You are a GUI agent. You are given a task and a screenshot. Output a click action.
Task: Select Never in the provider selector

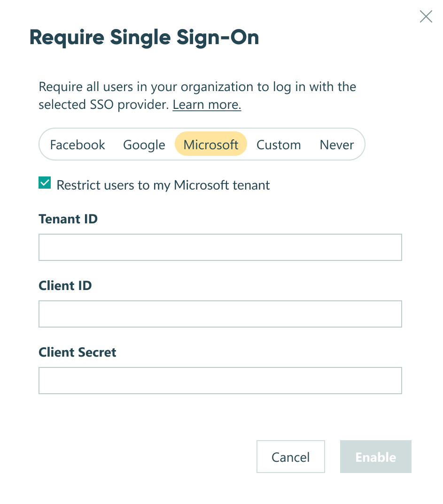click(336, 145)
